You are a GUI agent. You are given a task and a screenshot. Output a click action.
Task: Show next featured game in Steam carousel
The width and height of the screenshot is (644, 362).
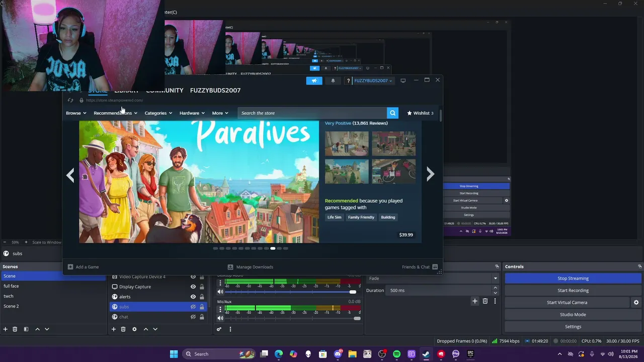(x=430, y=174)
